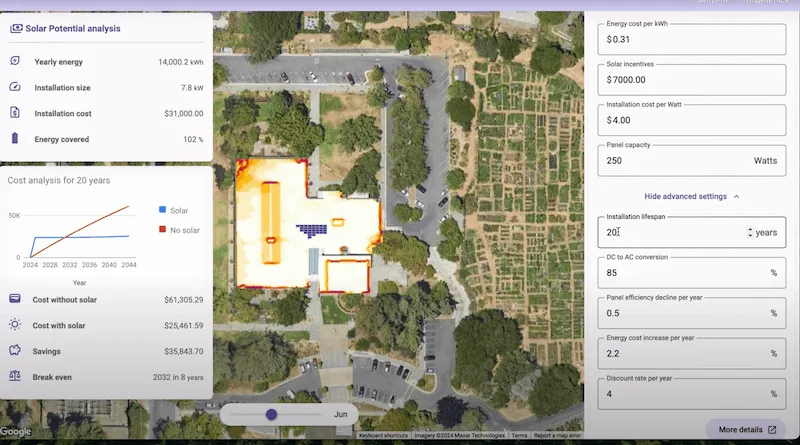The image size is (800, 445).
Task: Click the 7.8 kW installation size value
Action: click(192, 88)
